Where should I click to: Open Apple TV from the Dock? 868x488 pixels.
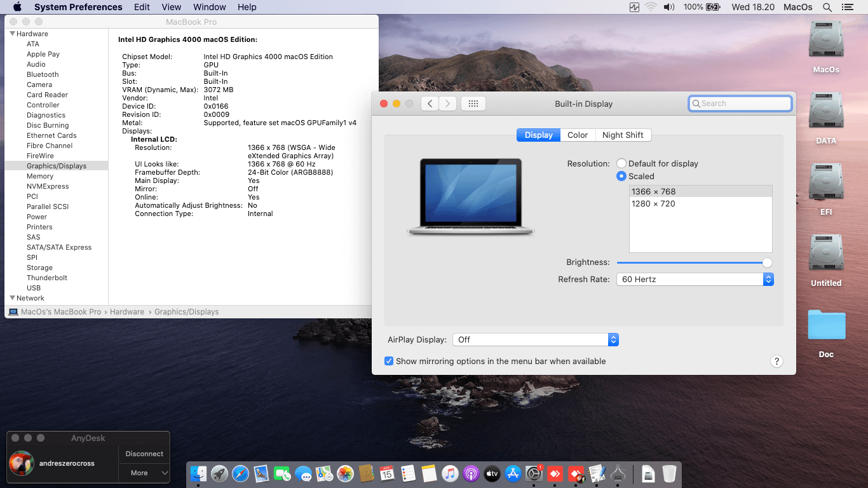[492, 473]
